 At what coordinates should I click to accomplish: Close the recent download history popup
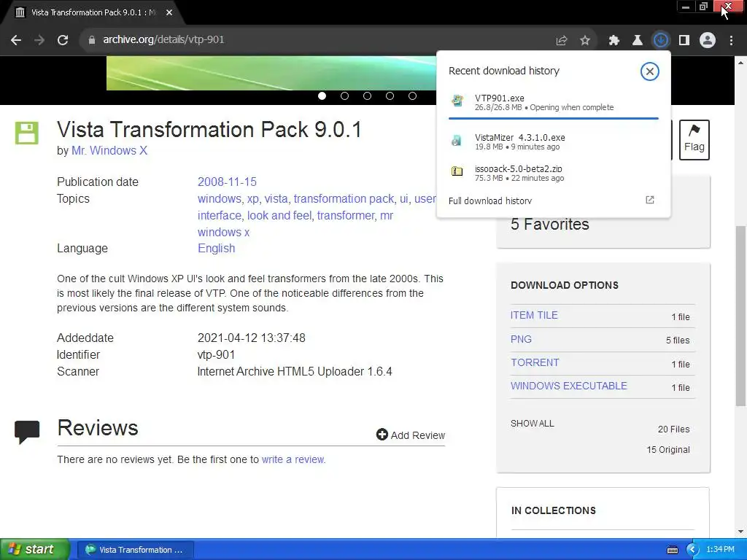coord(649,71)
